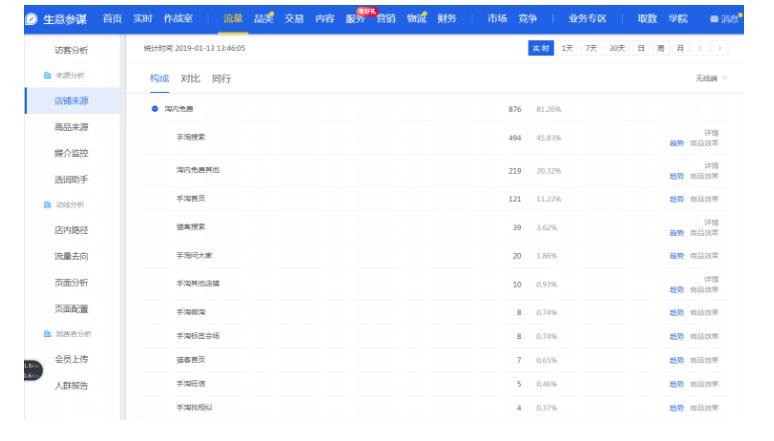Open the 取数 top menu
The height and width of the screenshot is (441, 774).
coord(647,18)
